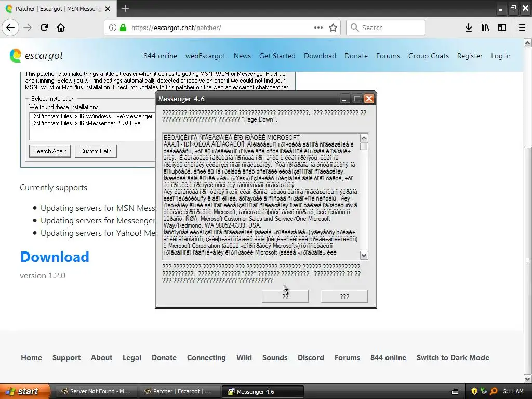Viewport: 532px width, 399px height.
Task: Click the Custom Path button
Action: [x=96, y=151]
